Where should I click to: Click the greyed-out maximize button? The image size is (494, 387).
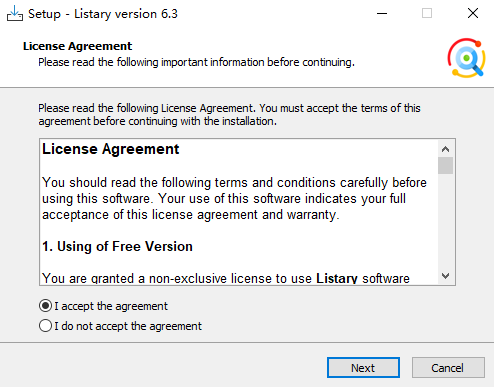pos(427,14)
